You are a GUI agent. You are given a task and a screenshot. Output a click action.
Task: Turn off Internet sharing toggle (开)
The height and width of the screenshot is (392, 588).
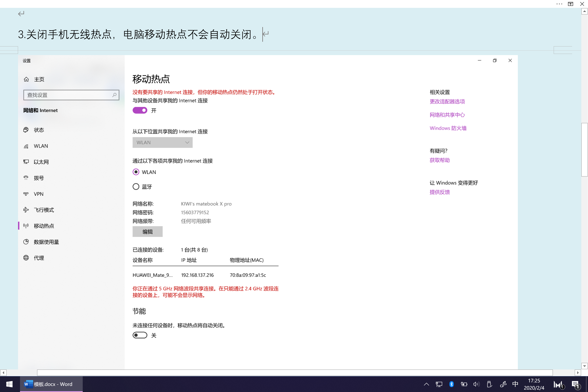coord(140,110)
